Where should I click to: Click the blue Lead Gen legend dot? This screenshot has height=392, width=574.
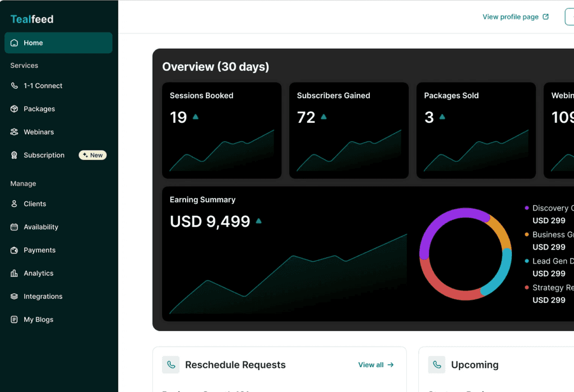[527, 261]
